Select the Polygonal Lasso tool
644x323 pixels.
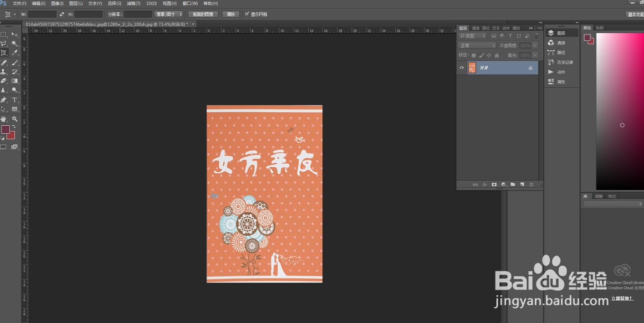[x=4, y=43]
